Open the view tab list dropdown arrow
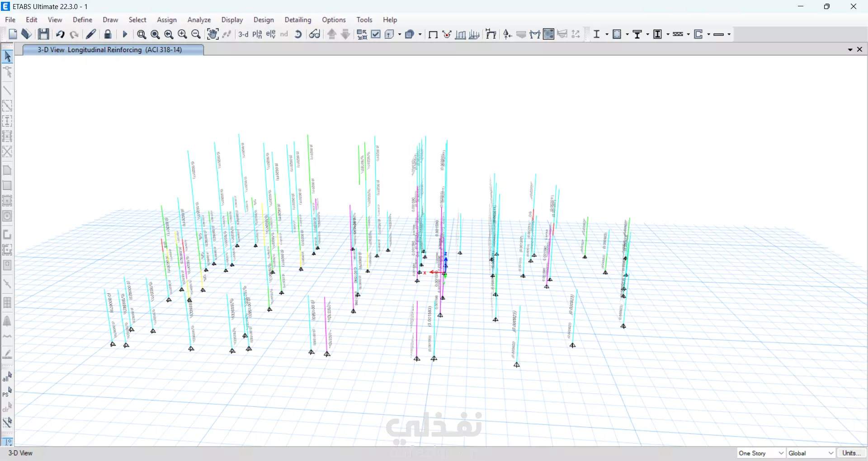The width and height of the screenshot is (868, 461). tap(850, 50)
